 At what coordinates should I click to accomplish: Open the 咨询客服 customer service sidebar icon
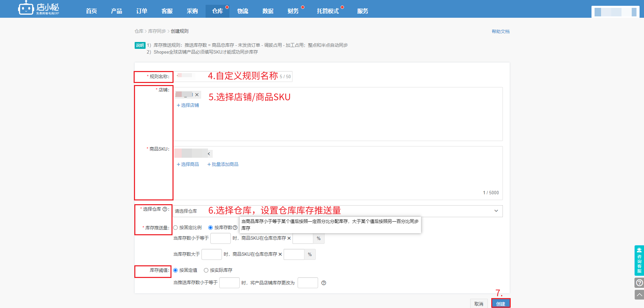click(639, 260)
